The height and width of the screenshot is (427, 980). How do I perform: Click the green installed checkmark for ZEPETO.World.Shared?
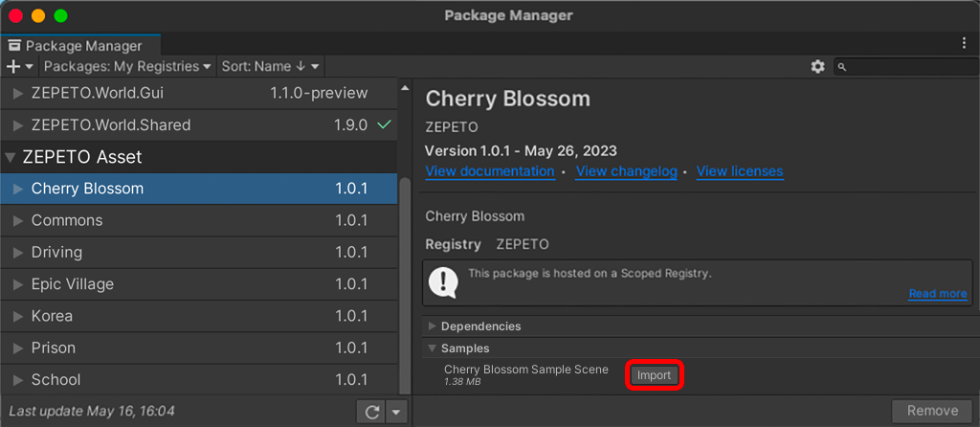pos(384,125)
